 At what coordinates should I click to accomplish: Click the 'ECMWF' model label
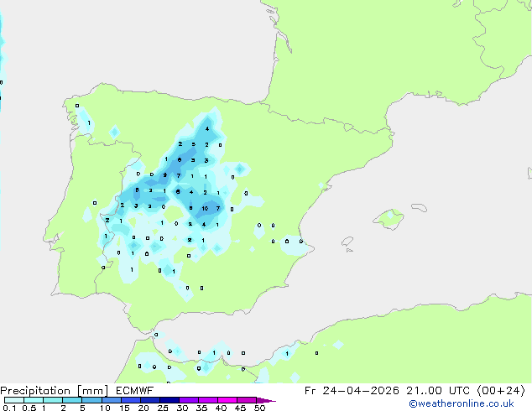tap(135, 391)
